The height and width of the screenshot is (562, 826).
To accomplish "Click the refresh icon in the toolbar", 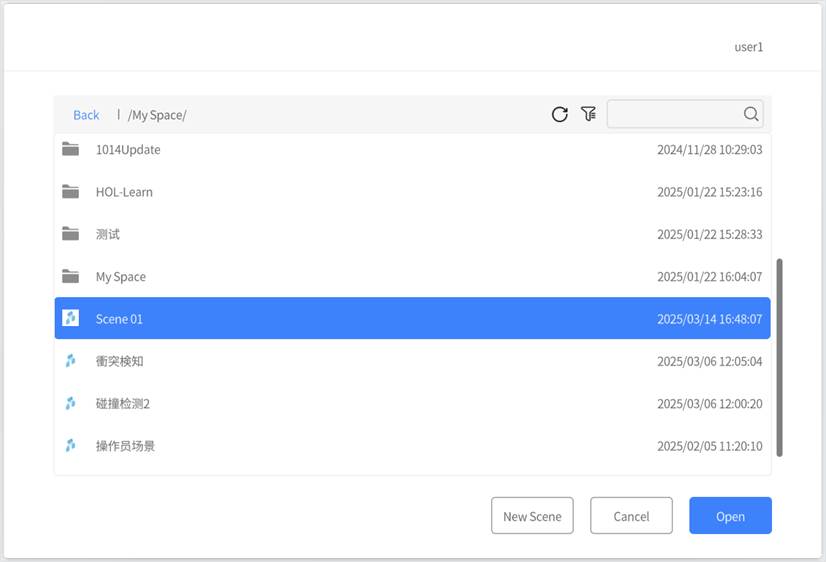I will 560,114.
